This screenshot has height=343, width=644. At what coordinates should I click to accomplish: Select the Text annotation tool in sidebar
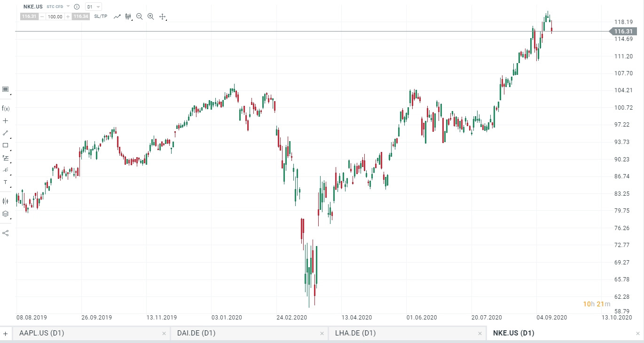(6, 183)
